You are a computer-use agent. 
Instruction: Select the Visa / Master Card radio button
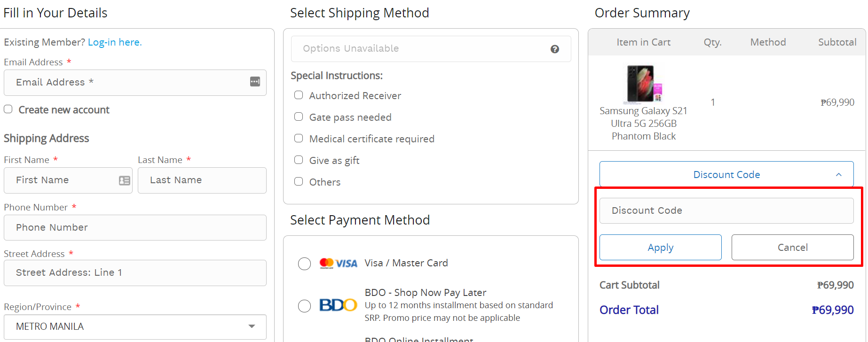(x=305, y=264)
